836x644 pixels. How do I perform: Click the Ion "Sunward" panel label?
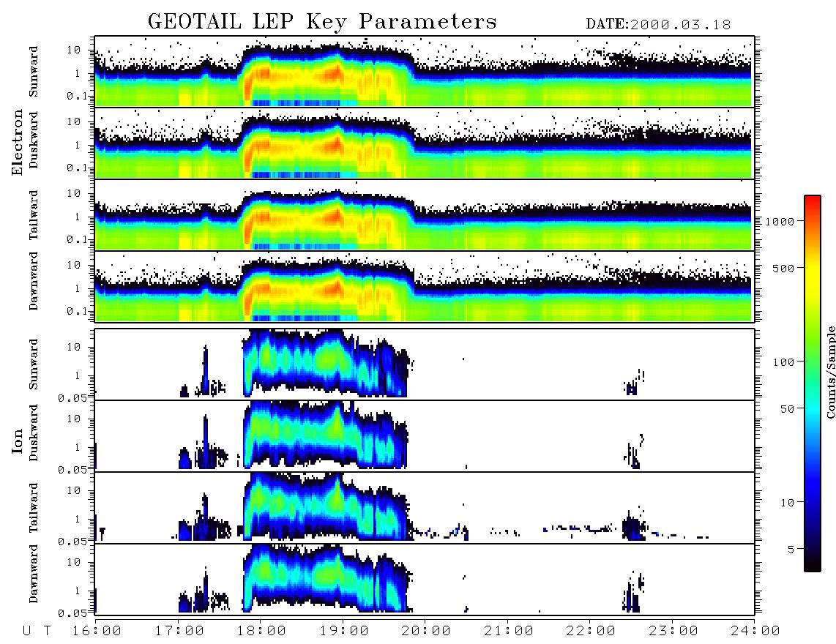pyautogui.click(x=34, y=364)
